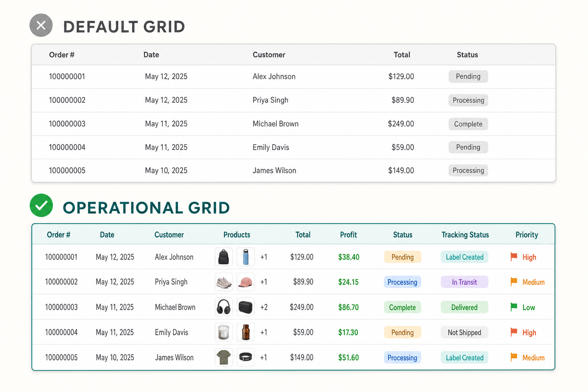This screenshot has height=392, width=588.
Task: Click the yellow Pending badge for order 100000004
Action: coord(402,332)
